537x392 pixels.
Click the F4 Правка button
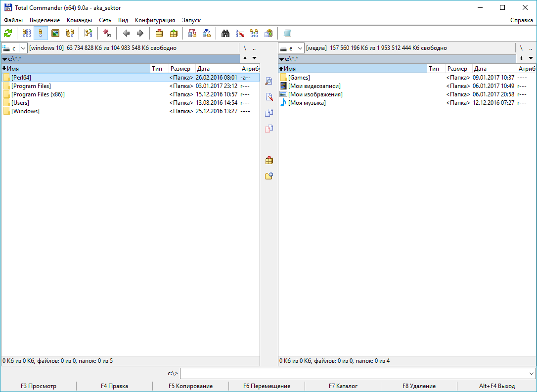click(x=114, y=386)
